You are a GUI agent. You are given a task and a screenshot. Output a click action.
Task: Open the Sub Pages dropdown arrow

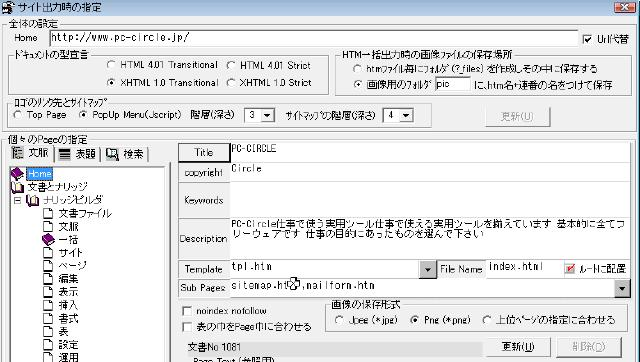coord(622,289)
